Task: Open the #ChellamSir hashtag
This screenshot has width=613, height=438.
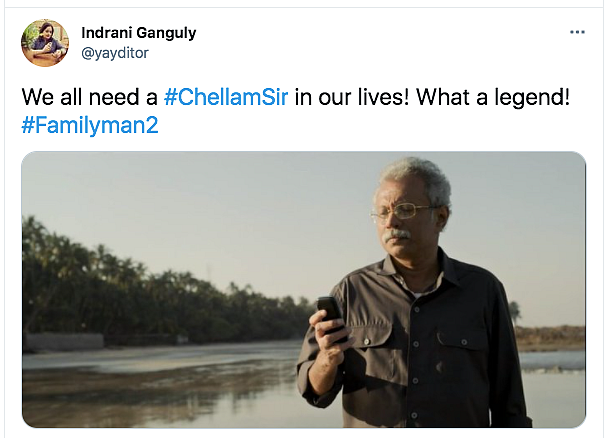Action: pyautogui.click(x=226, y=97)
